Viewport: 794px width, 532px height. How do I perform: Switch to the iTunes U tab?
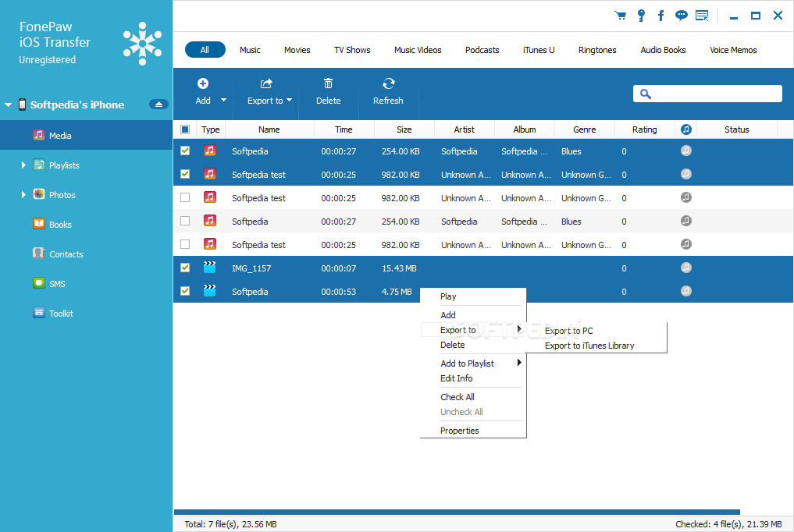[539, 50]
